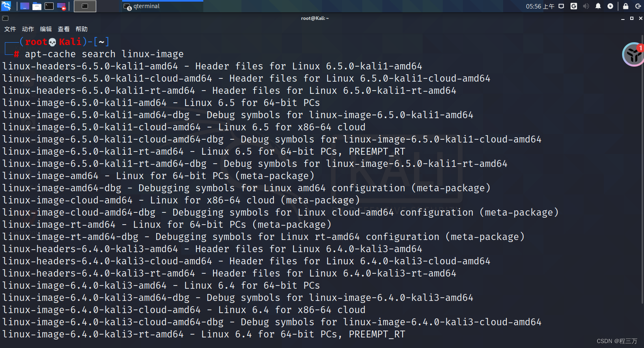The height and width of the screenshot is (348, 644).
Task: Activate the qterminal taskbar button
Action: click(162, 6)
